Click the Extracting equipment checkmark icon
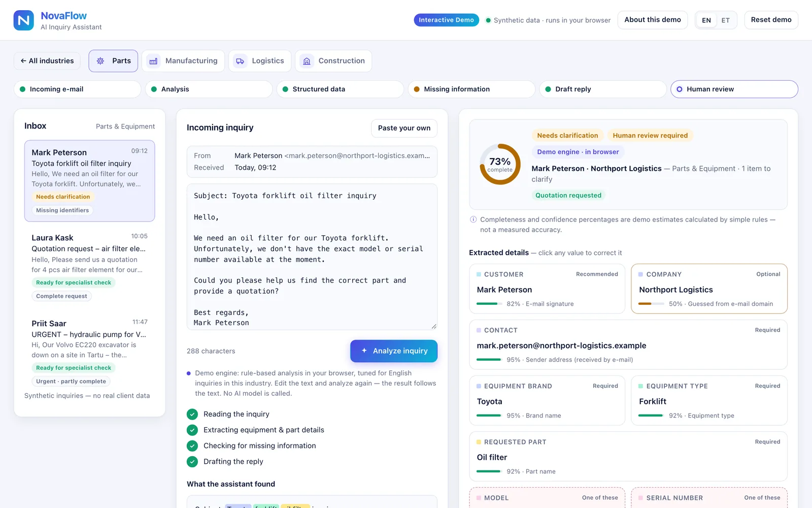This screenshot has width=812, height=508. [192, 430]
